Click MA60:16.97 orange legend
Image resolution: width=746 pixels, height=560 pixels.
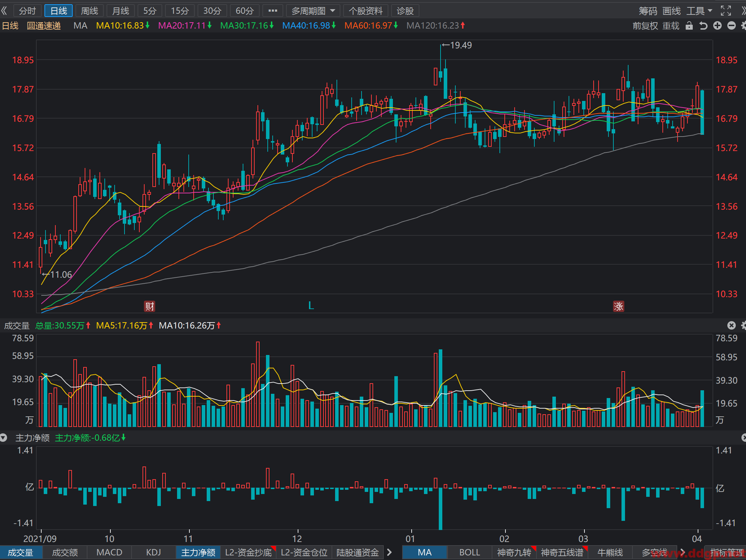pyautogui.click(x=371, y=26)
